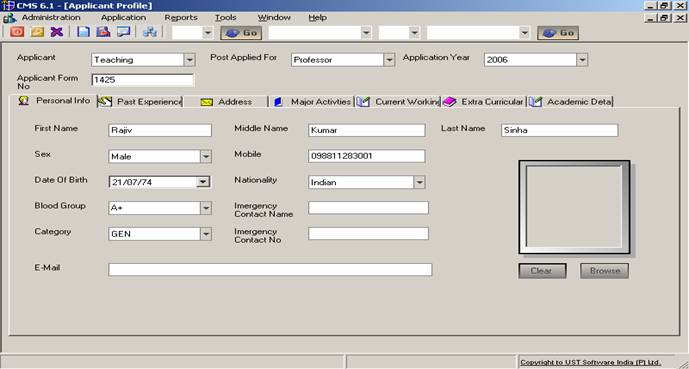Switch to the Past Experience tab

coord(140,102)
